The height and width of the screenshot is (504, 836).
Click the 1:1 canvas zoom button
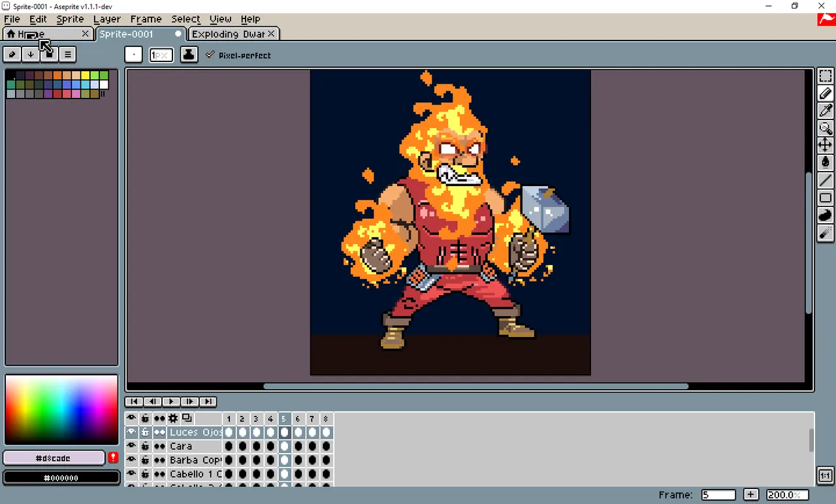pos(825,475)
